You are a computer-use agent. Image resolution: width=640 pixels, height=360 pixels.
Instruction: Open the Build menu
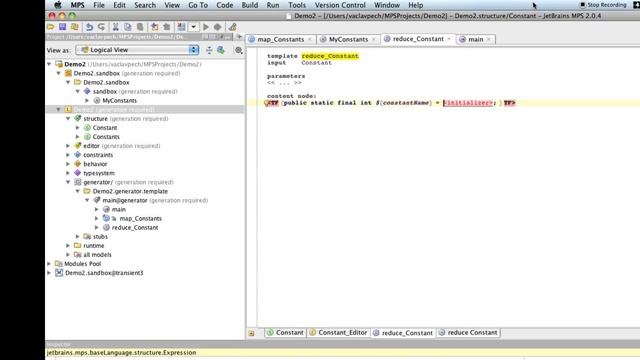click(x=249, y=5)
